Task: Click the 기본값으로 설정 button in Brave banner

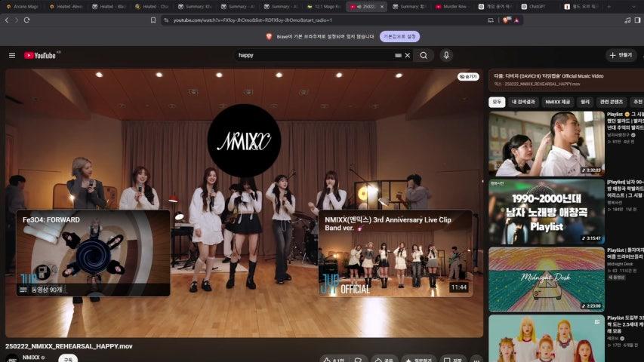Action: 399,36
